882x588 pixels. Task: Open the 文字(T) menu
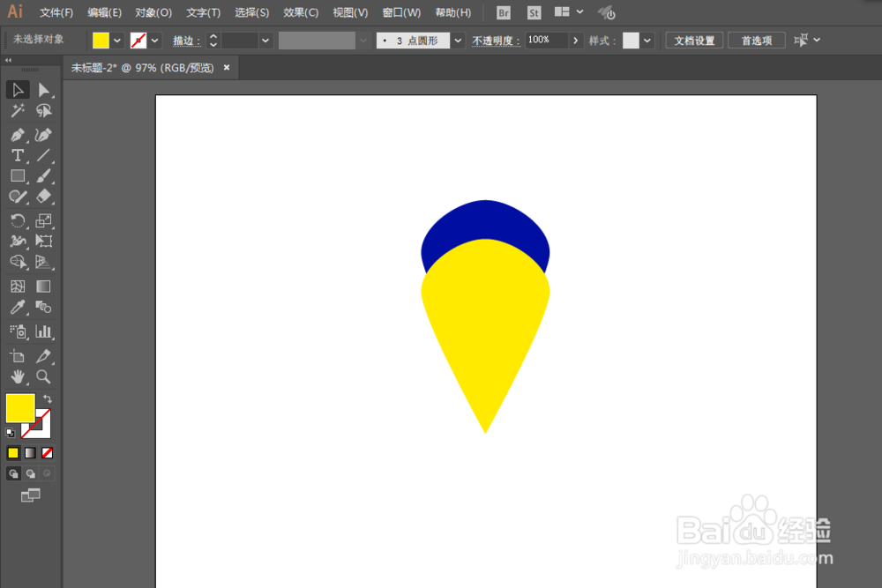pos(203,12)
